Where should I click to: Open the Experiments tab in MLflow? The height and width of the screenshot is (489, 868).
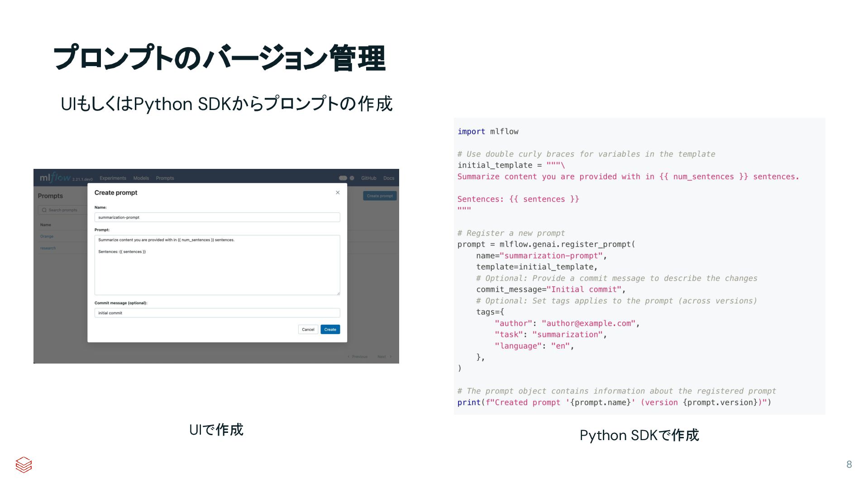pos(113,178)
